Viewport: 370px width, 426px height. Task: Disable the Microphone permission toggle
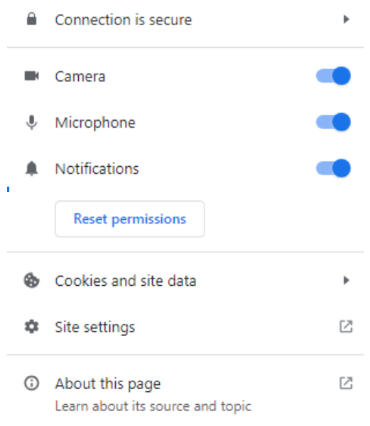[333, 122]
